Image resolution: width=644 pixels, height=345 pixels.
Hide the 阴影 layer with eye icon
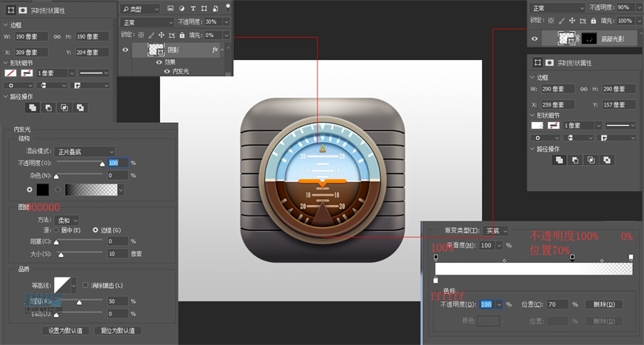coord(125,50)
